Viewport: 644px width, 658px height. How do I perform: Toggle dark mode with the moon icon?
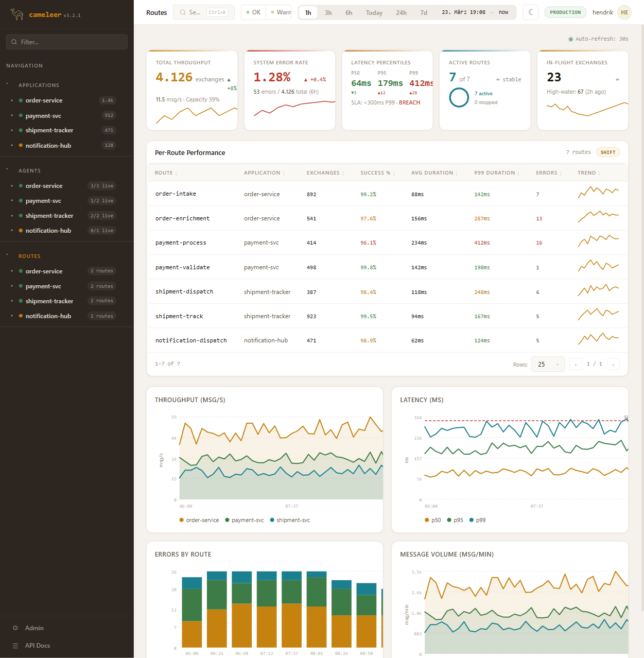[x=531, y=12]
